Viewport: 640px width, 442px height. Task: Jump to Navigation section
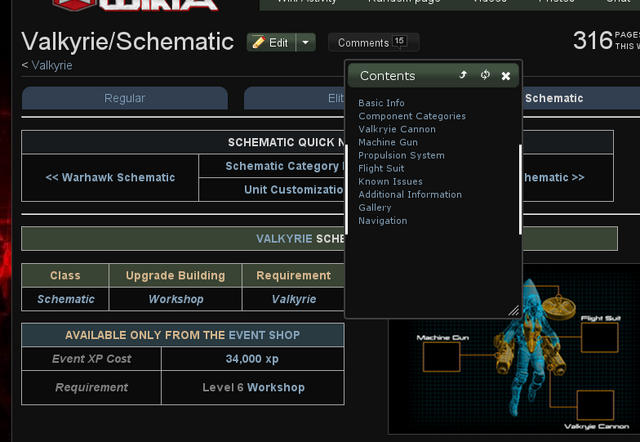[x=382, y=220]
